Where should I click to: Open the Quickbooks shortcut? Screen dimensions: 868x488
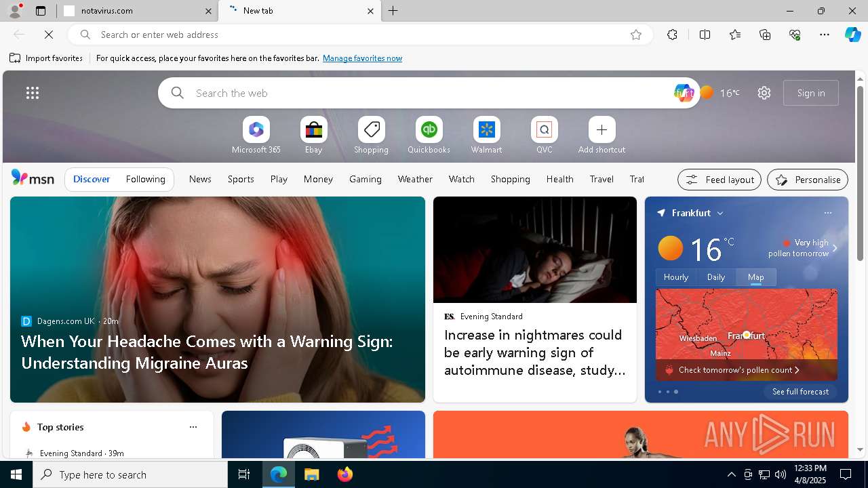429,136
